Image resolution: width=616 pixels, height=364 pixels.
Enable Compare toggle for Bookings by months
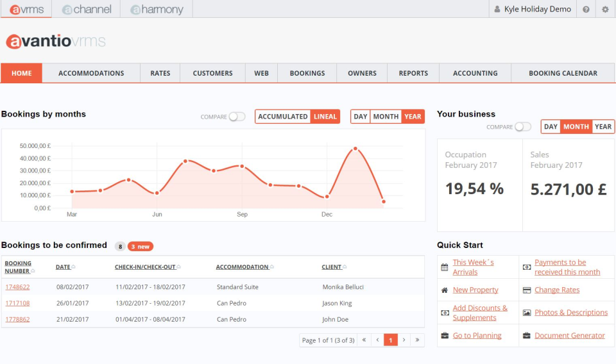coord(237,117)
